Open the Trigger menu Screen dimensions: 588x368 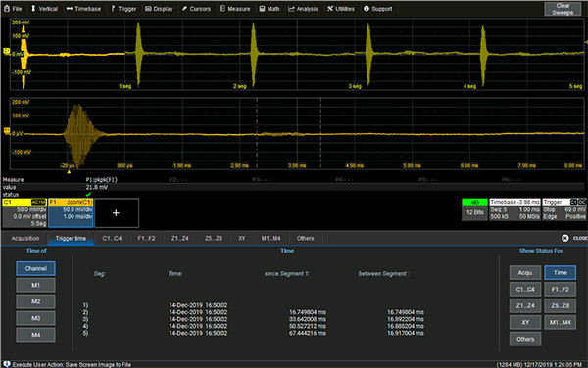point(123,8)
